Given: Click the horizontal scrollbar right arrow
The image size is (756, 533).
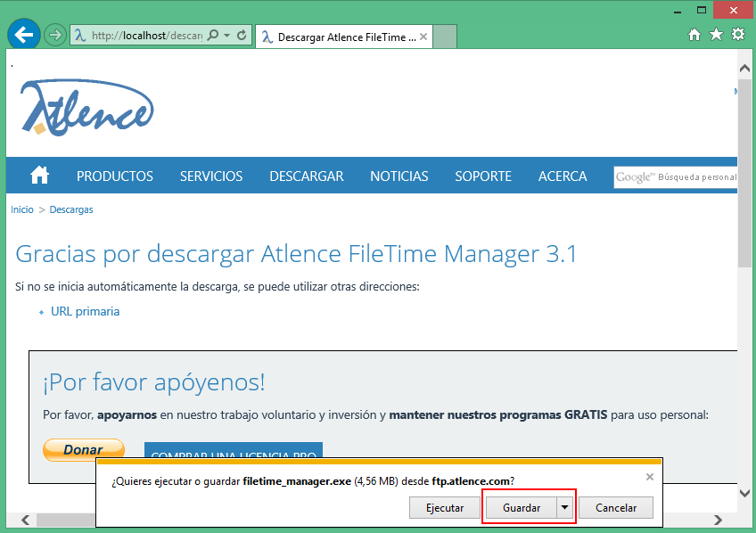Looking at the screenshot, I should tap(718, 520).
